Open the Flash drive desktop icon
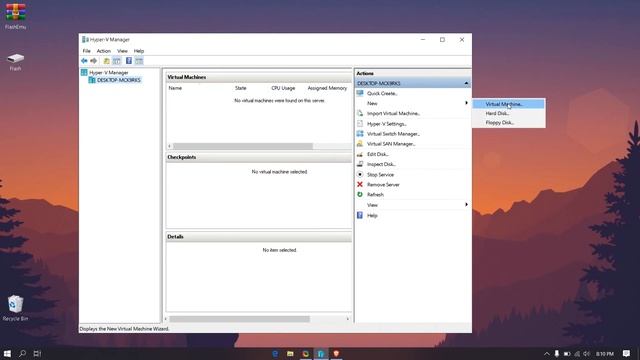This screenshot has height=360, width=640. point(16,61)
